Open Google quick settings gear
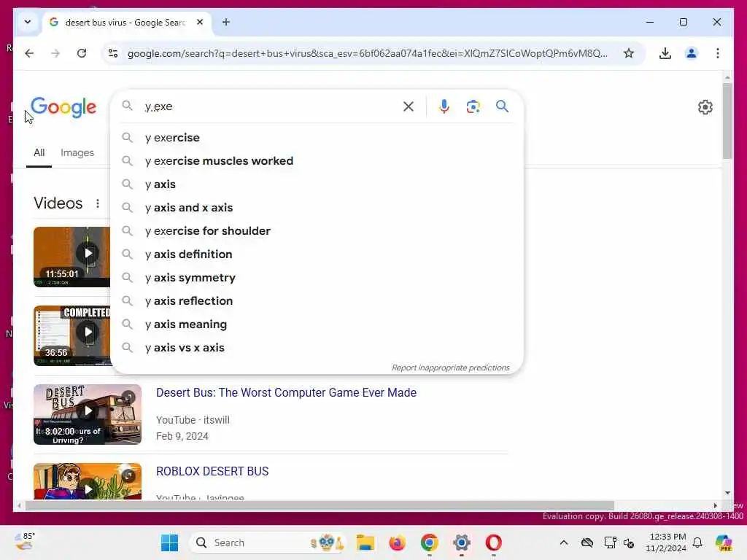The width and height of the screenshot is (747, 560). click(705, 107)
